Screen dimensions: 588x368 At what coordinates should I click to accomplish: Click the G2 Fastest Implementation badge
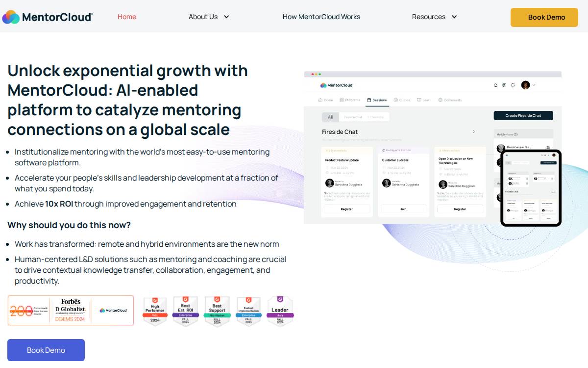[248, 311]
